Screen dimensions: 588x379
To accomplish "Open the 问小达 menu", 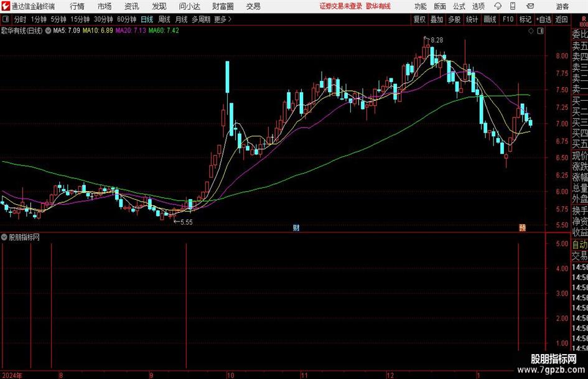I will click(x=189, y=6).
